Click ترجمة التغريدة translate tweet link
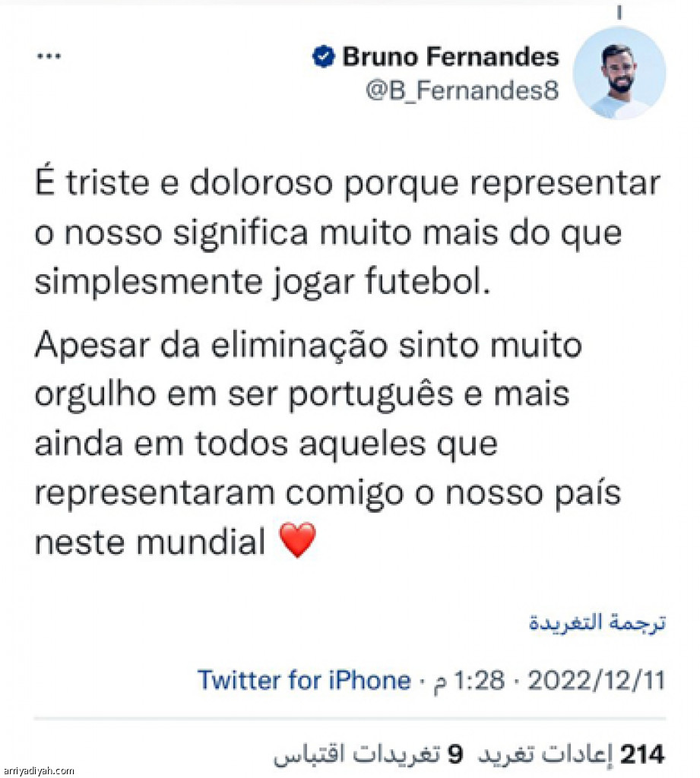Image resolution: width=700 pixels, height=778 pixels. tap(597, 622)
